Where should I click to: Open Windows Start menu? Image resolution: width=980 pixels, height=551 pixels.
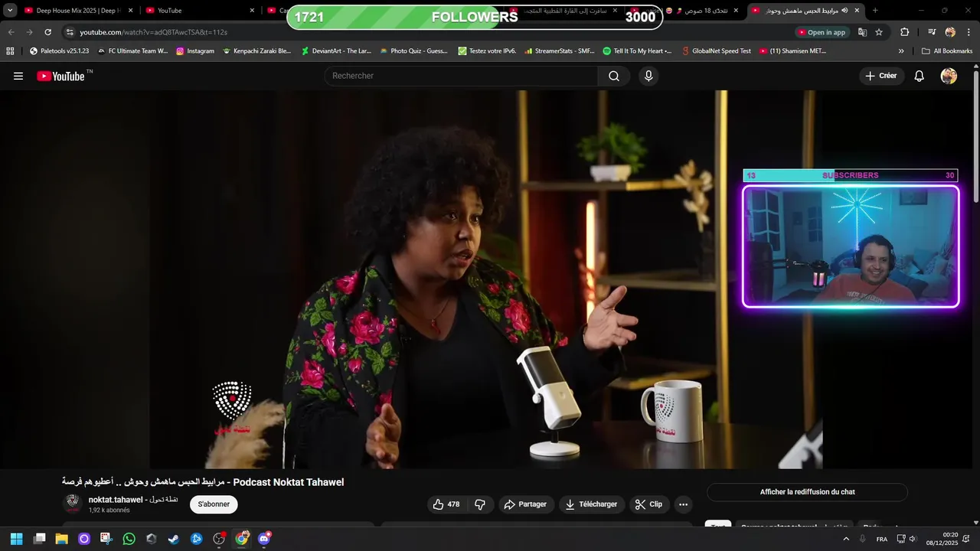pyautogui.click(x=16, y=539)
